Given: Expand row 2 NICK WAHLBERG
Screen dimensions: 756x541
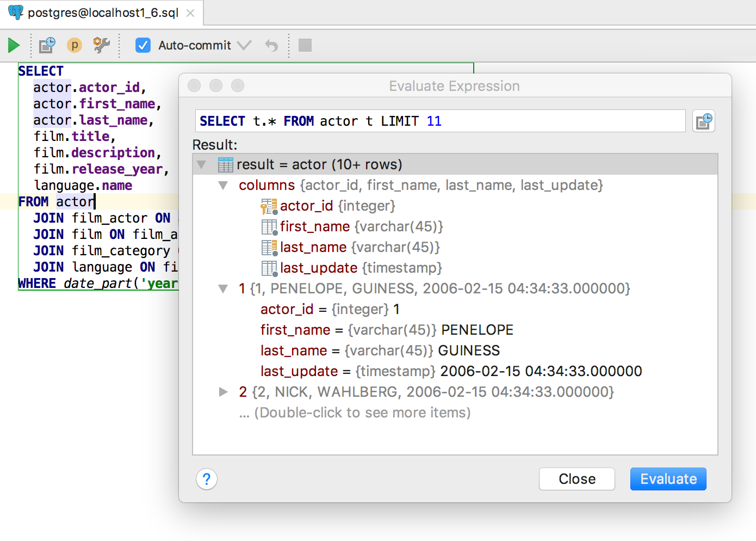Looking at the screenshot, I should (223, 392).
